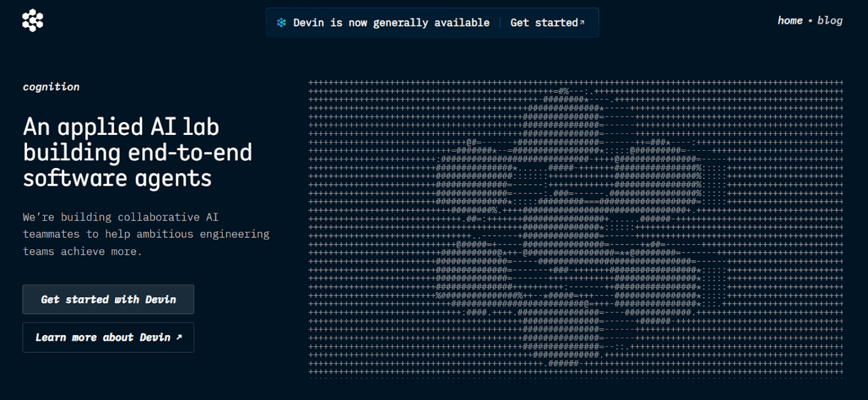The height and width of the screenshot is (400, 868).
Task: Go to the blog page
Action: 830,20
